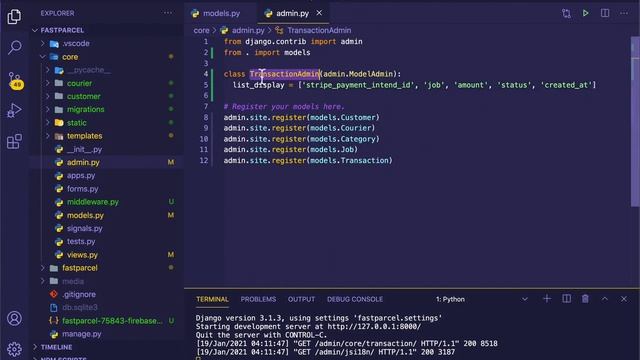Click models.Customer on line 8
The width and height of the screenshot is (640, 360).
[x=342, y=118]
